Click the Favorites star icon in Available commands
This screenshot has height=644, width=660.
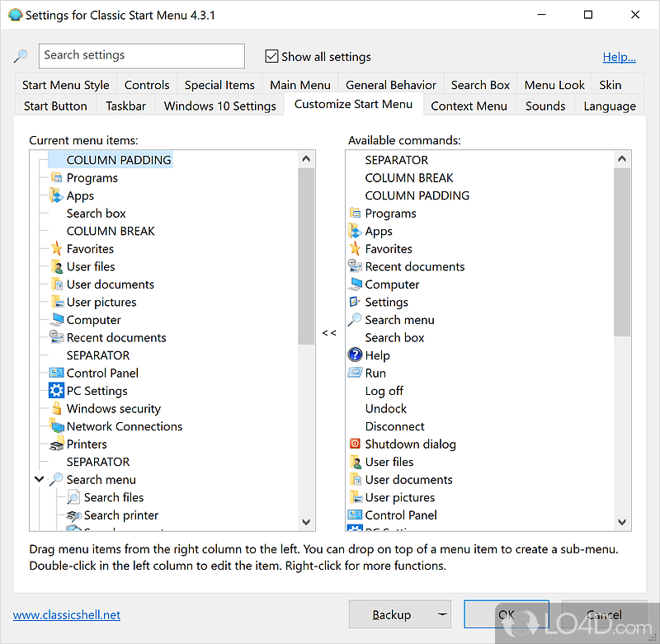[x=355, y=248]
